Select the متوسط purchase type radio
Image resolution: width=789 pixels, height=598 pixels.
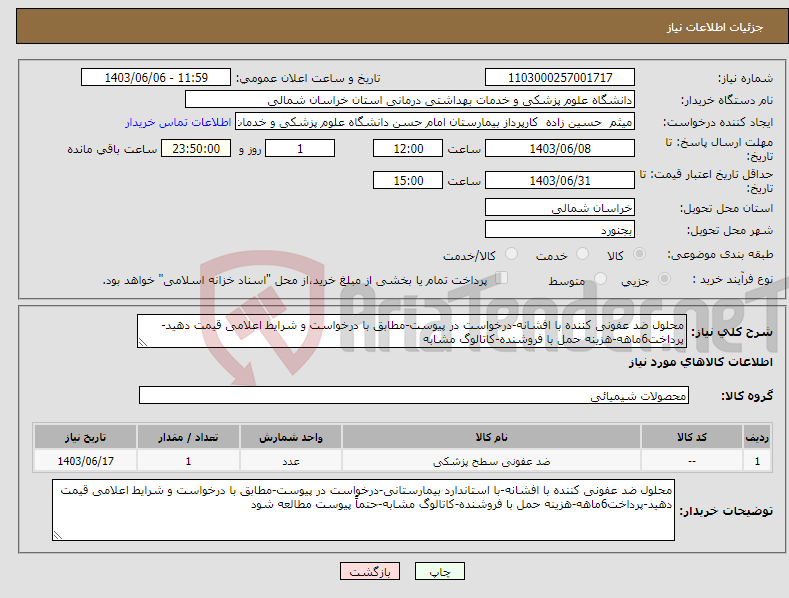[x=600, y=279]
